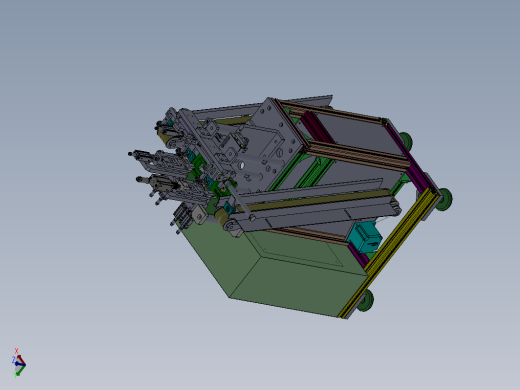Select the long yellow extrusion beam
520x390 pixels.
click(389, 252)
